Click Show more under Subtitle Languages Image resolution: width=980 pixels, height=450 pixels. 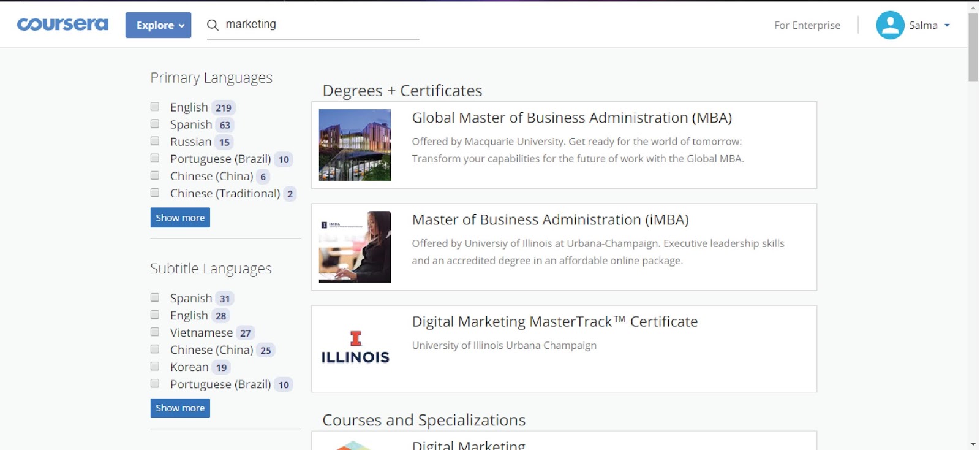[180, 408]
